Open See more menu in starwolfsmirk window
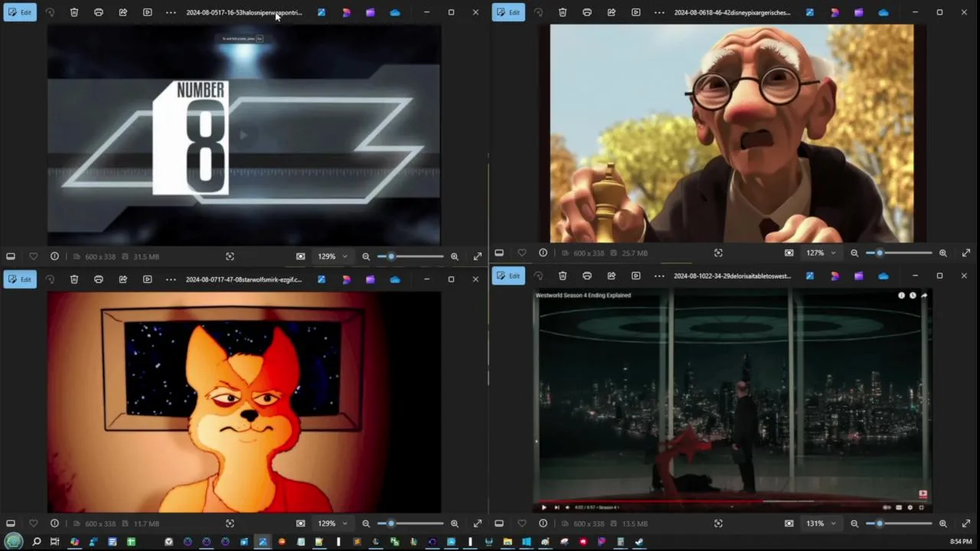 [171, 279]
